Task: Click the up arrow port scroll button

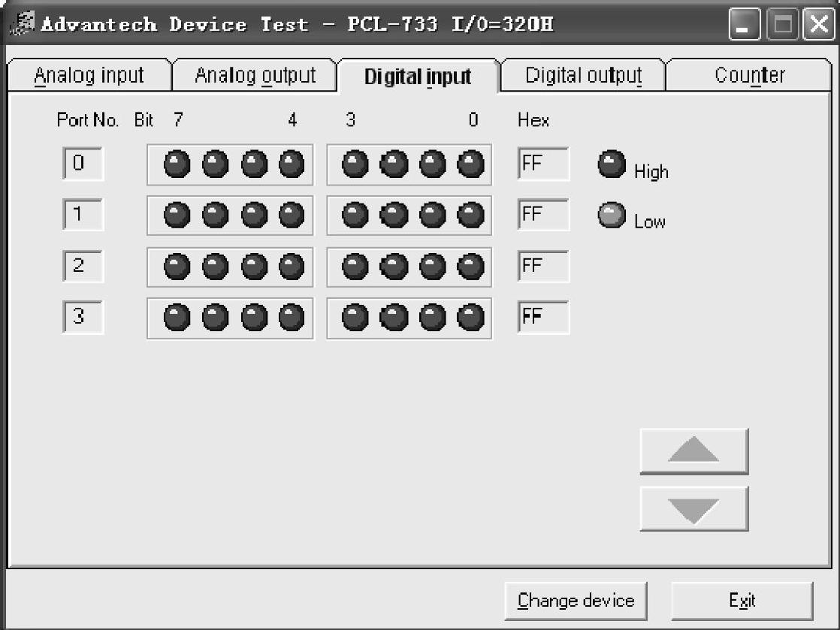Action: click(693, 451)
